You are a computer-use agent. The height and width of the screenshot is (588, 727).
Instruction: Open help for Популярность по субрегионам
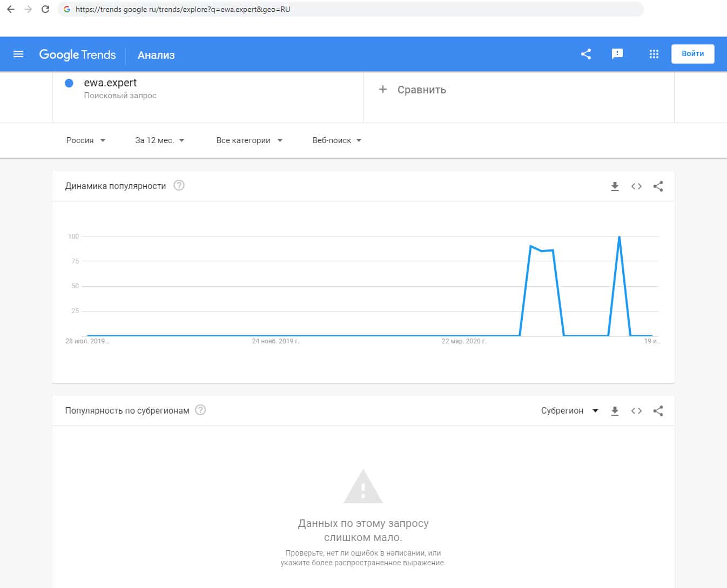click(200, 410)
